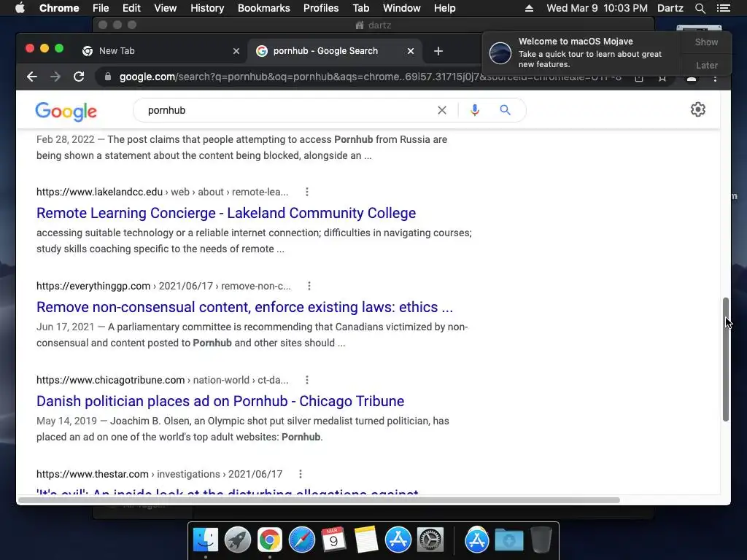Viewport: 747px width, 560px height.
Task: Open Calendar from the Dock
Action: click(333, 540)
